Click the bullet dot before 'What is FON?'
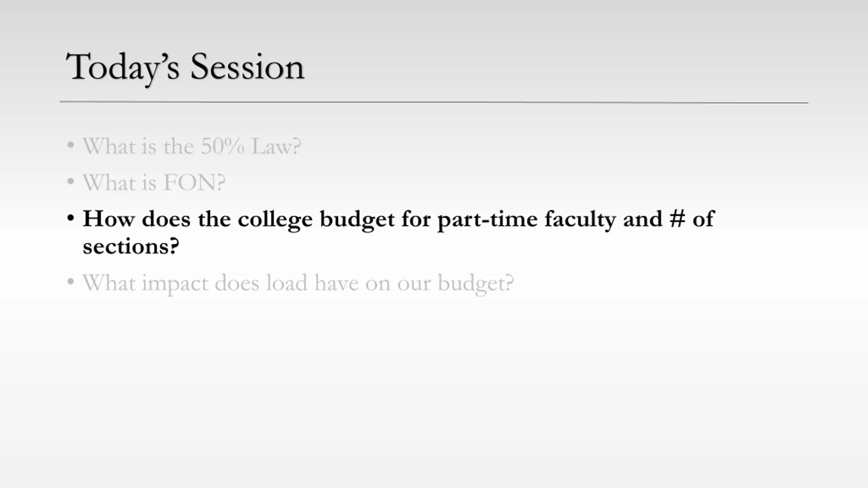 [71, 182]
